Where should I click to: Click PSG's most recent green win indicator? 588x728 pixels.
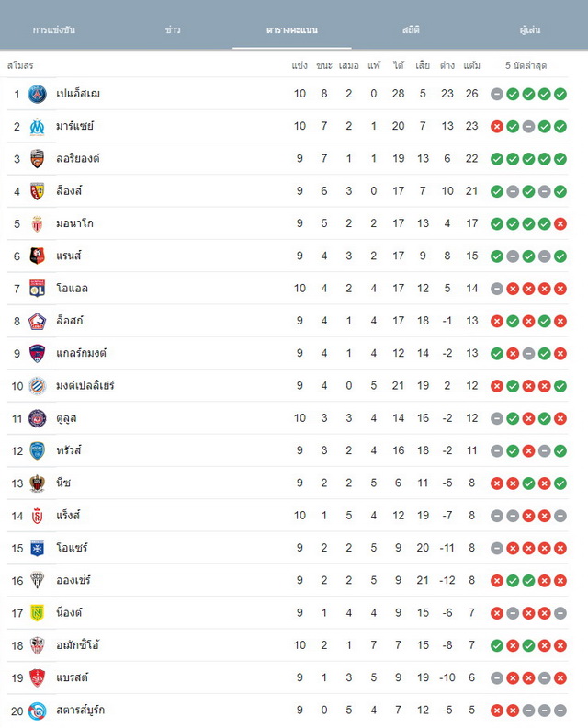560,95
